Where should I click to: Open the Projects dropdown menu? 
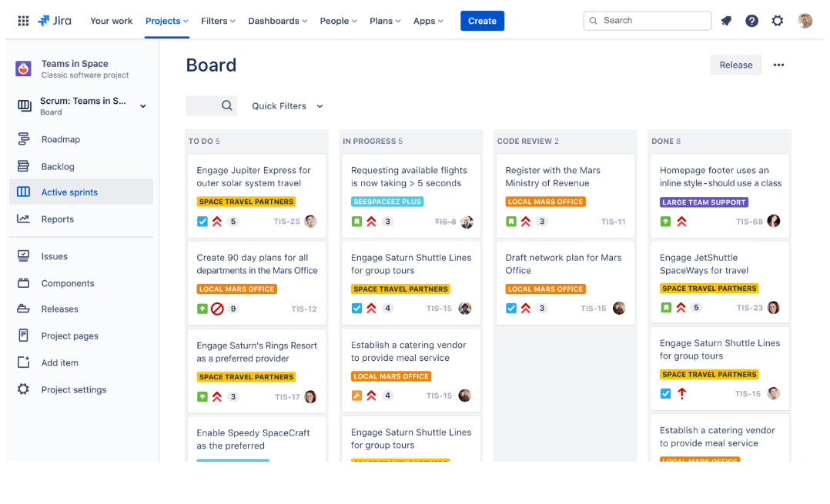click(167, 21)
